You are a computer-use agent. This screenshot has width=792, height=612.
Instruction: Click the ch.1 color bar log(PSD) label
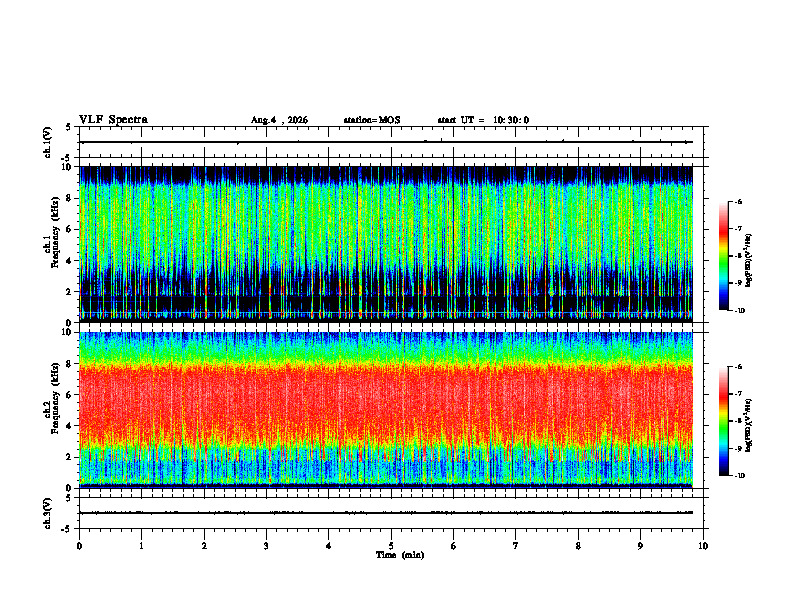[749, 260]
